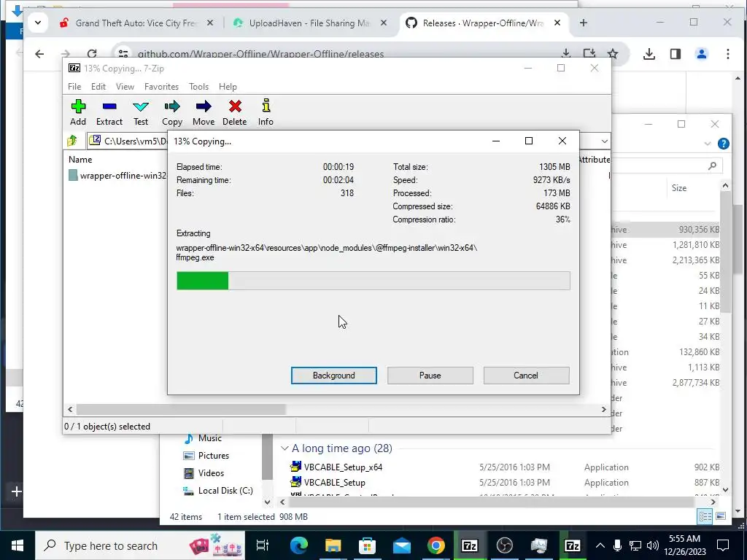Viewport: 747px width, 560px height.
Task: Open OBS Studio from the taskbar
Action: (x=504, y=545)
